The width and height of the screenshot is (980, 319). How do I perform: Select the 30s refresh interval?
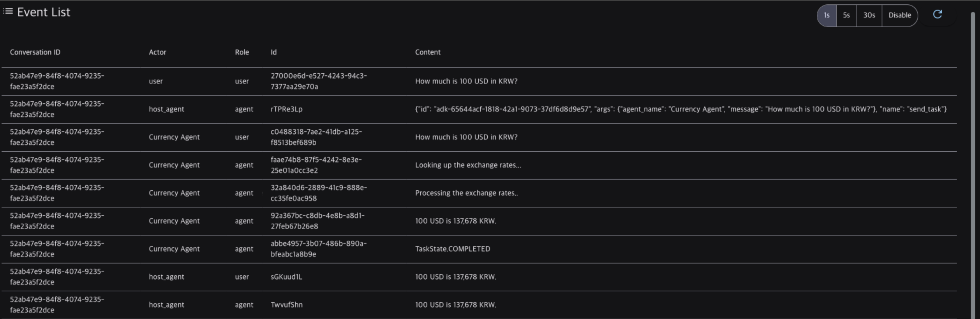pyautogui.click(x=869, y=15)
